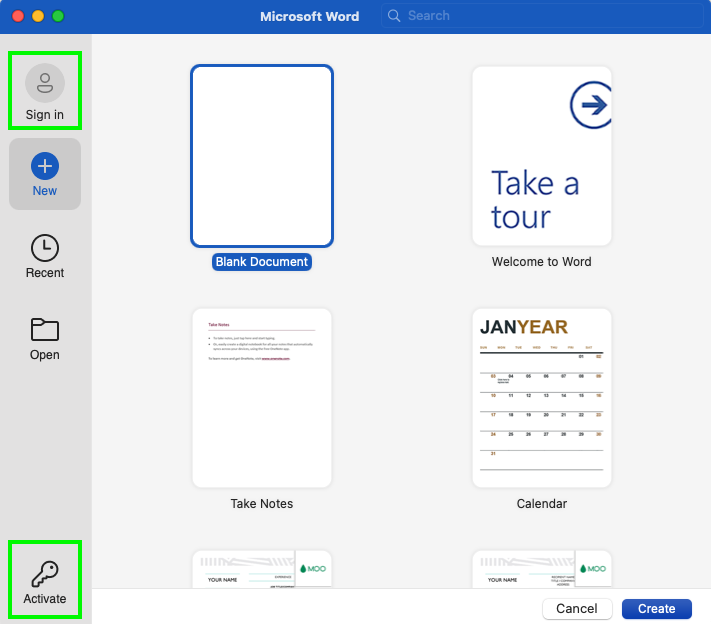711x624 pixels.
Task: Click the Sign in profile icon
Action: [x=44, y=83]
